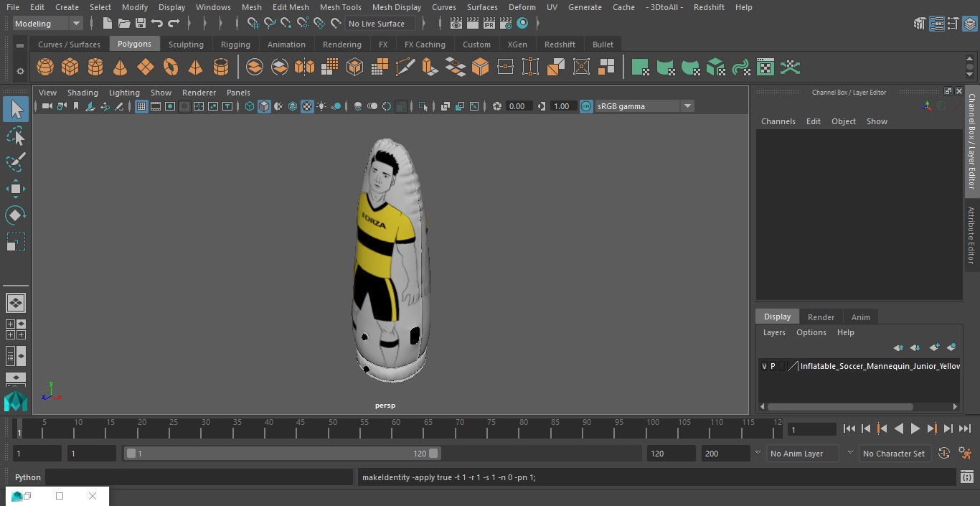Activate the Move tool
This screenshot has width=980, height=506.
pyautogui.click(x=15, y=189)
